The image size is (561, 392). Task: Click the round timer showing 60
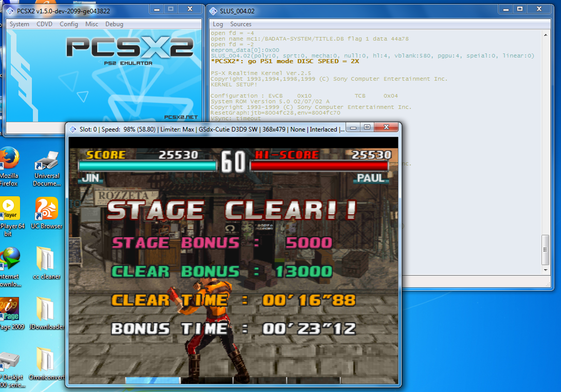233,161
